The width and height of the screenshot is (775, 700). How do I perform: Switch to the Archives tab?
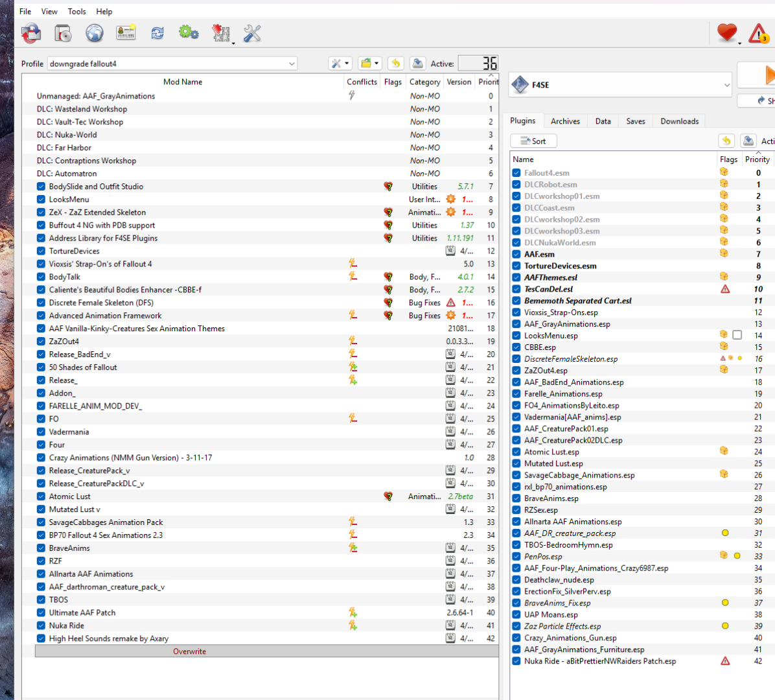click(565, 121)
